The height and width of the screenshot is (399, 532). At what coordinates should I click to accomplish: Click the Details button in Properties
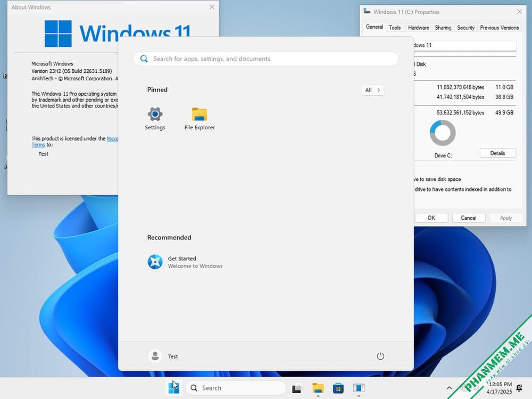pos(498,153)
